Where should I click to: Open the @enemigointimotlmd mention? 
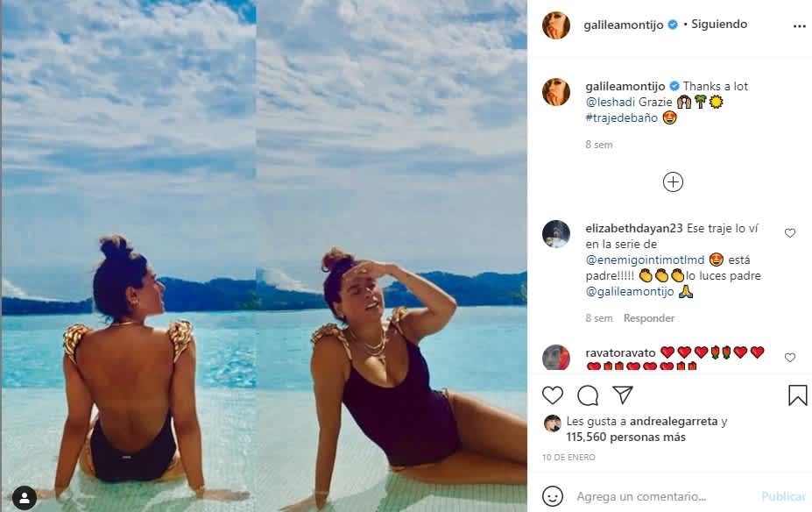646,260
